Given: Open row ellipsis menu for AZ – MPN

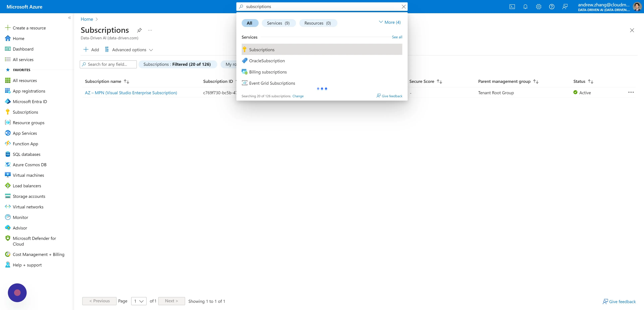Looking at the screenshot, I should click(631, 92).
